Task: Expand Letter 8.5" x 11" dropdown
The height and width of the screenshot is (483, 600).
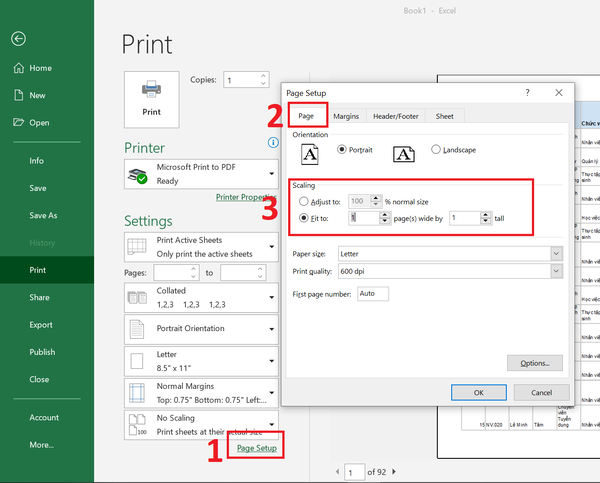Action: coord(201,361)
